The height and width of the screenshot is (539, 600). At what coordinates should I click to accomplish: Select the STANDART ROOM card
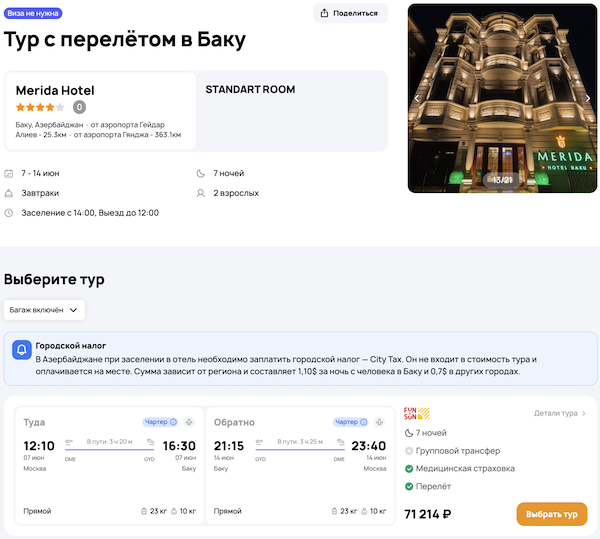pos(290,110)
